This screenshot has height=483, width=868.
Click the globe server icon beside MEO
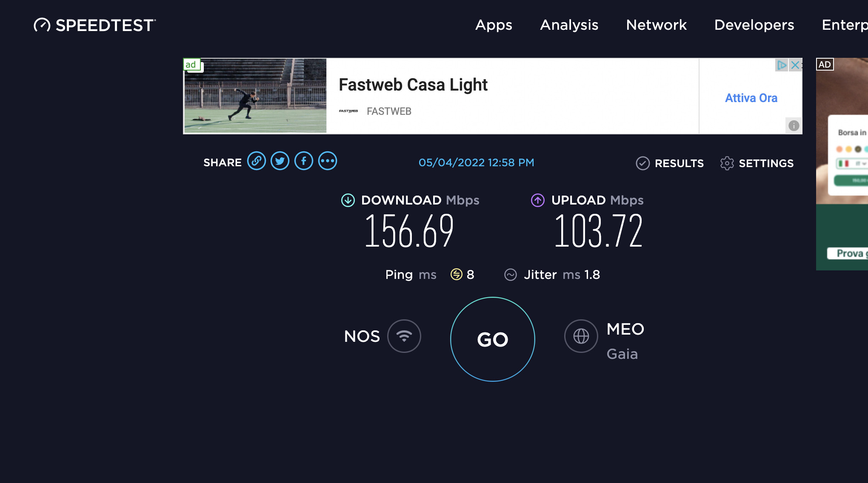pyautogui.click(x=581, y=336)
